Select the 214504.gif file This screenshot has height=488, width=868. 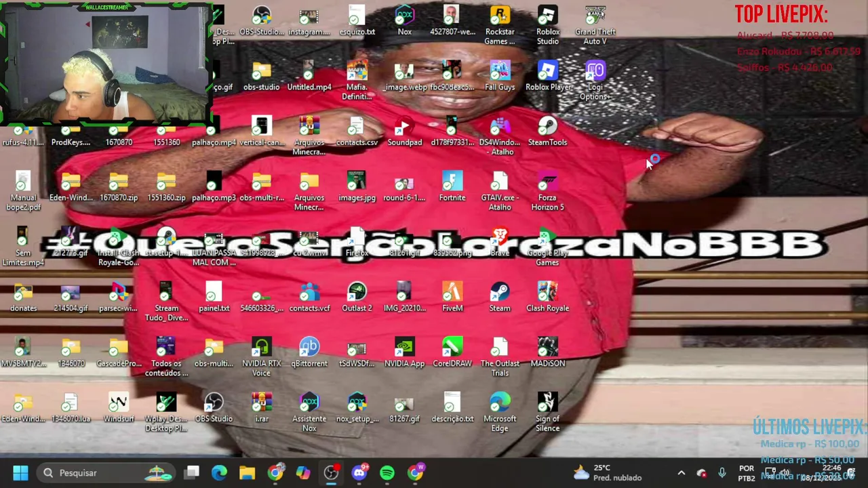[x=71, y=298]
